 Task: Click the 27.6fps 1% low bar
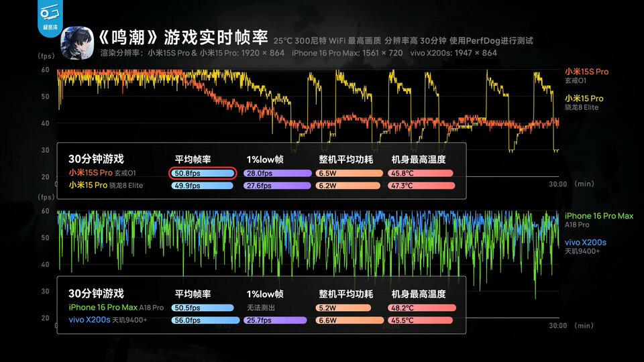[x=277, y=186]
